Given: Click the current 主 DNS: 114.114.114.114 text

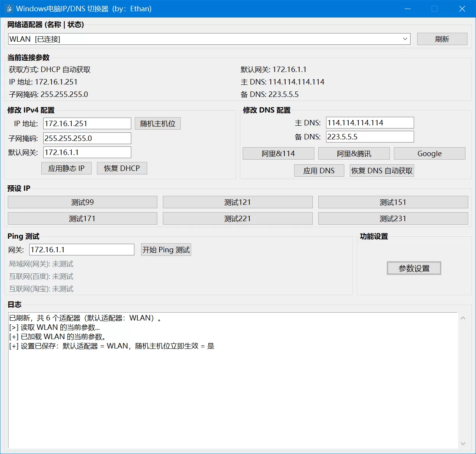Looking at the screenshot, I should click(x=282, y=82).
